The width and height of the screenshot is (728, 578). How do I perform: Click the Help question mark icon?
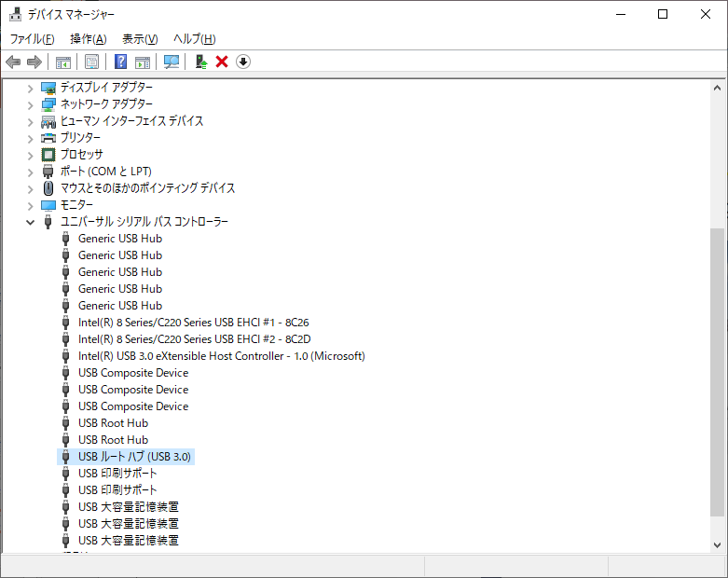(120, 62)
